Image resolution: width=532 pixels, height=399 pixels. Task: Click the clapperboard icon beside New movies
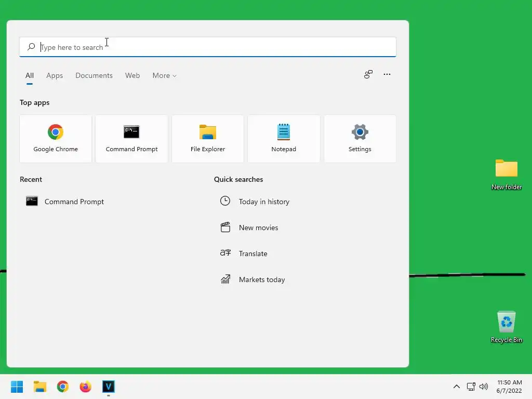click(x=225, y=227)
